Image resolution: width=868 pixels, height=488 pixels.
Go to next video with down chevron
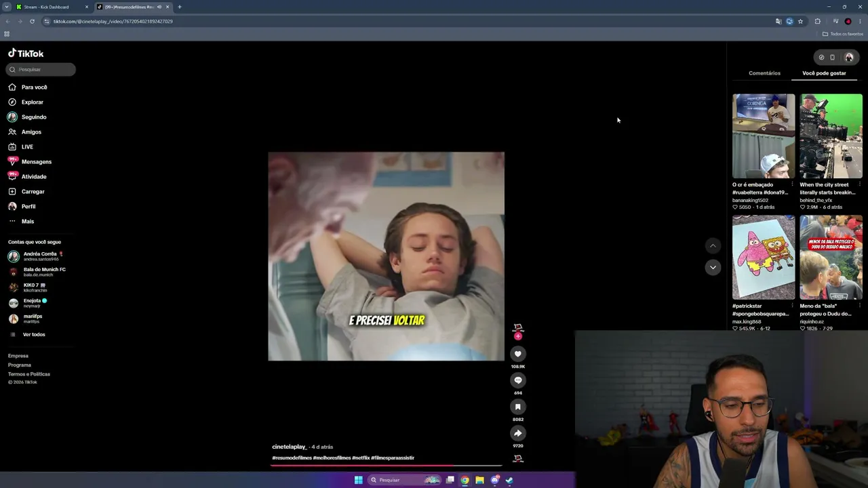click(x=712, y=267)
